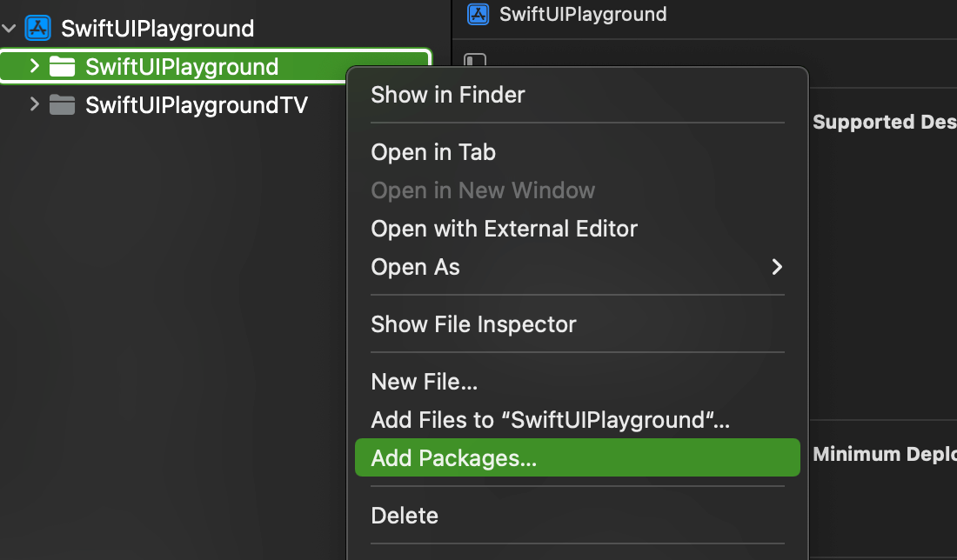This screenshot has height=560, width=957.
Task: Click the app icon in the editor header
Action: point(478,14)
